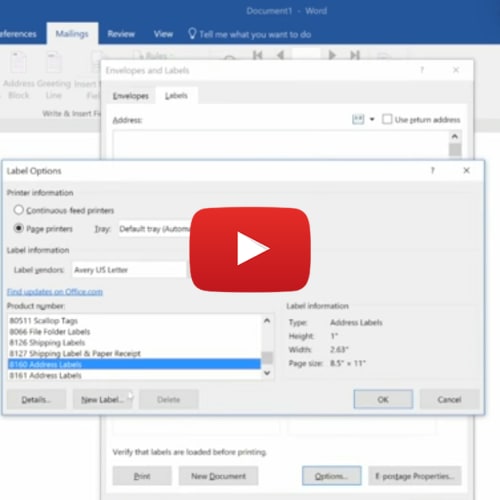500x500 pixels.
Task: Open Label Options help question mark
Action: point(433,171)
